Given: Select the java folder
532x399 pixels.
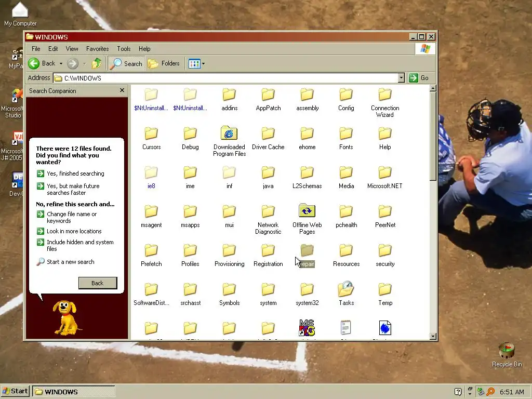Looking at the screenshot, I should point(268,178).
